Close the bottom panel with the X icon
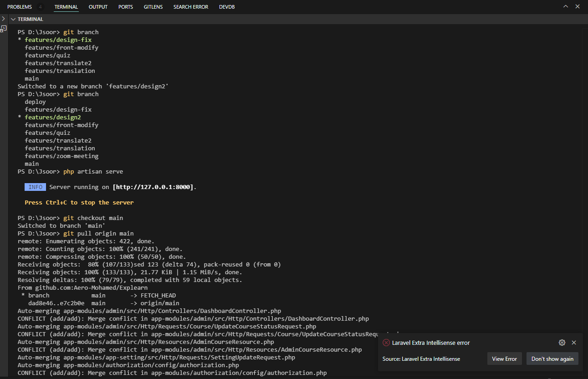 pos(578,7)
